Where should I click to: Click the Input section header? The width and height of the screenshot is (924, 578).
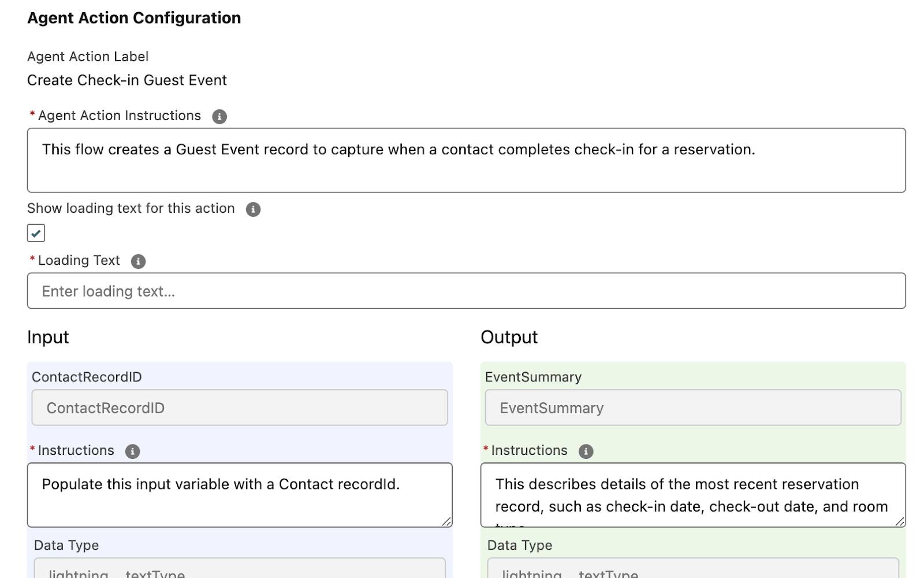click(48, 336)
